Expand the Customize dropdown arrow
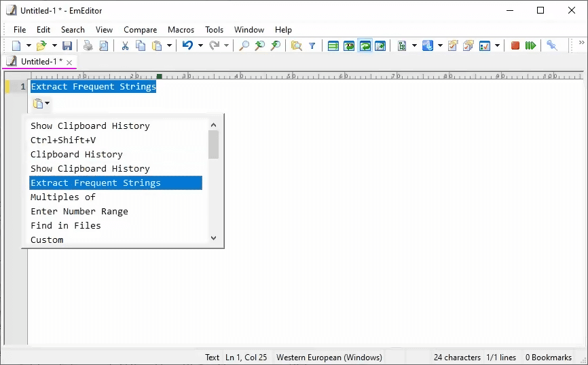Screen dimensions: 588x365 pos(497,45)
